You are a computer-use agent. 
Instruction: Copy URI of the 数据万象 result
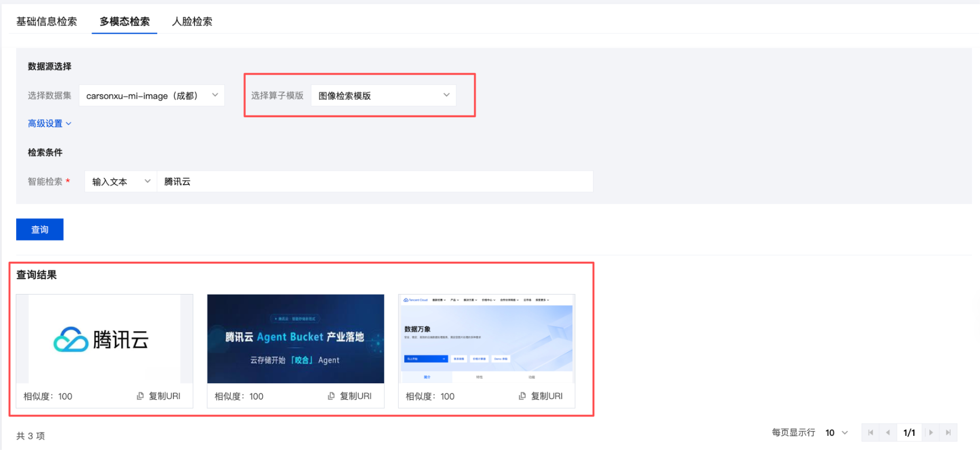[541, 396]
